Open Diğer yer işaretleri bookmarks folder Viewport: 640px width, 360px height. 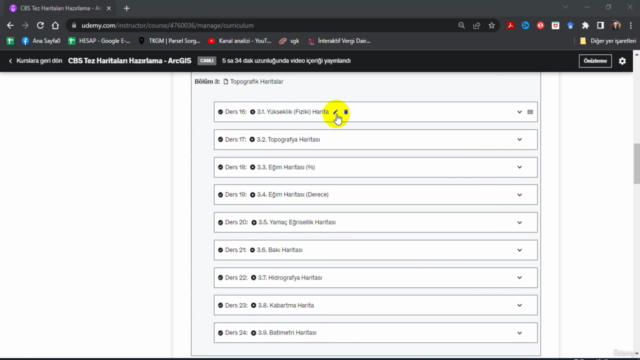tap(608, 41)
